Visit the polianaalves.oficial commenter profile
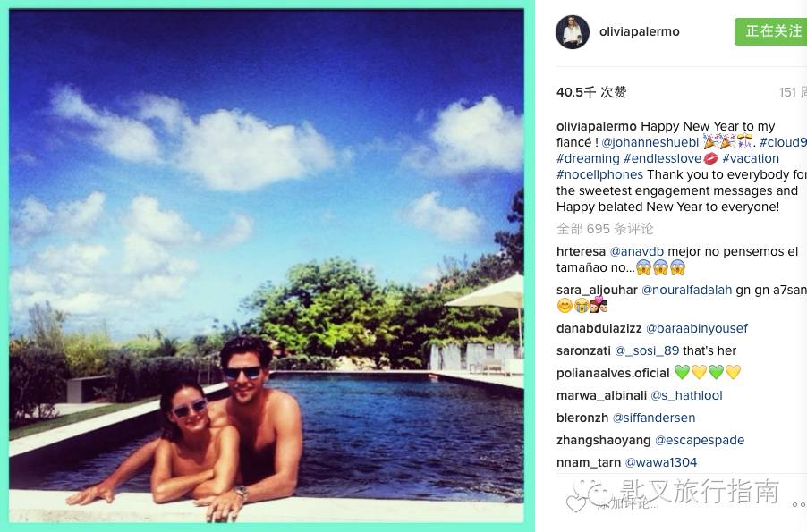 (613, 373)
